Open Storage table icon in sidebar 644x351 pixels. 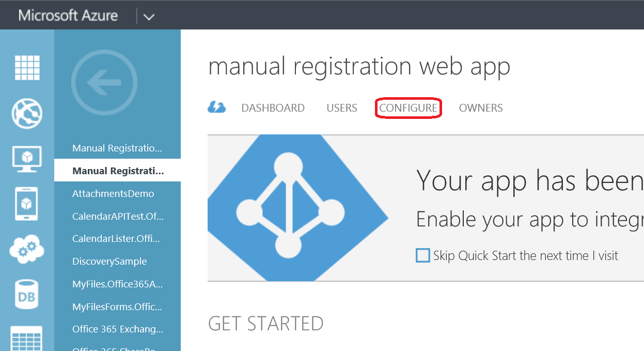[27, 339]
